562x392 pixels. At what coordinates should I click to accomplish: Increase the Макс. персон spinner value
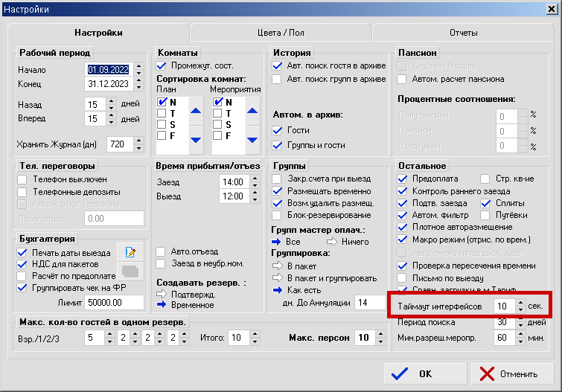click(x=382, y=334)
